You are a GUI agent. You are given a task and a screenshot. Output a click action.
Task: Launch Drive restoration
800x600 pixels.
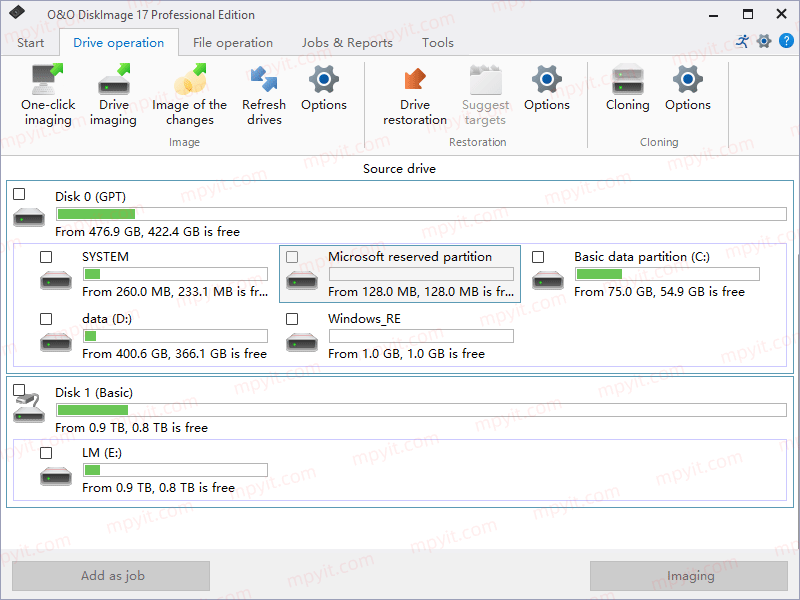415,95
